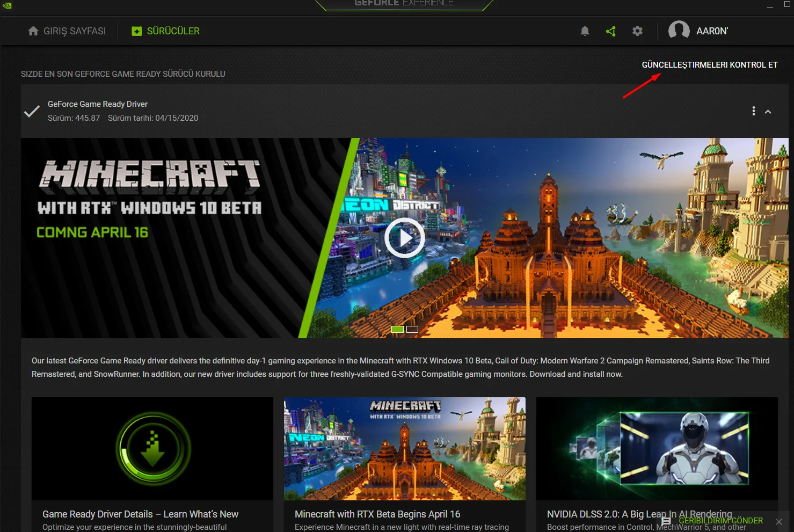Click the 'GeForce Game Ready Driver' name text

(98, 104)
